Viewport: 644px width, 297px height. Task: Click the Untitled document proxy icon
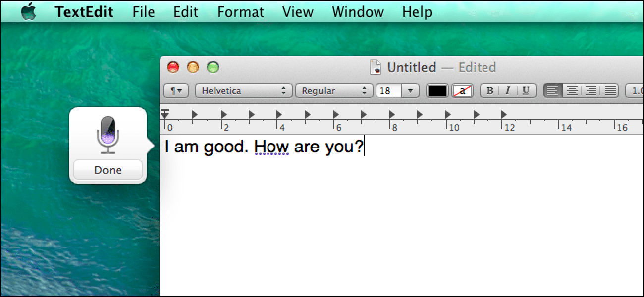376,68
